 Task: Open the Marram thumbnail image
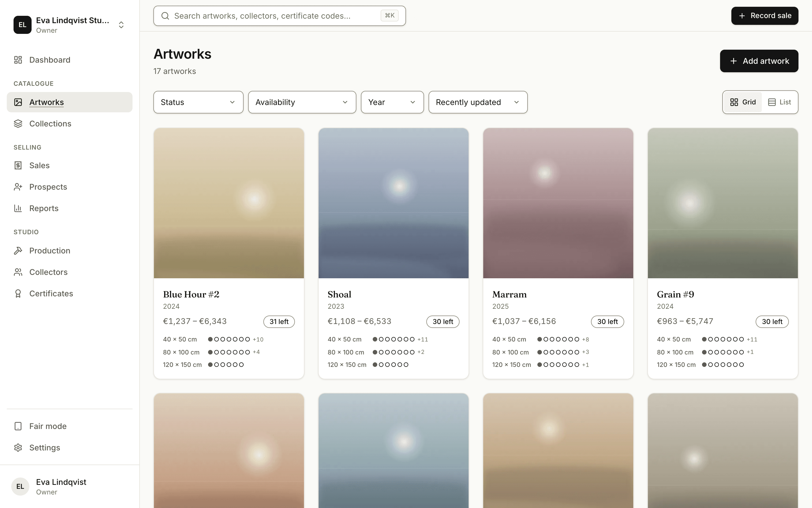point(558,203)
